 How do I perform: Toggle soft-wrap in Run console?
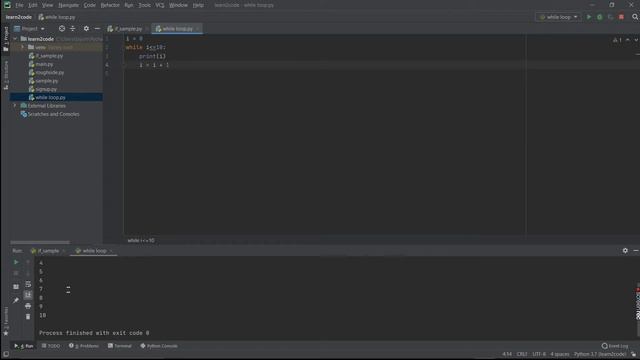[28, 284]
